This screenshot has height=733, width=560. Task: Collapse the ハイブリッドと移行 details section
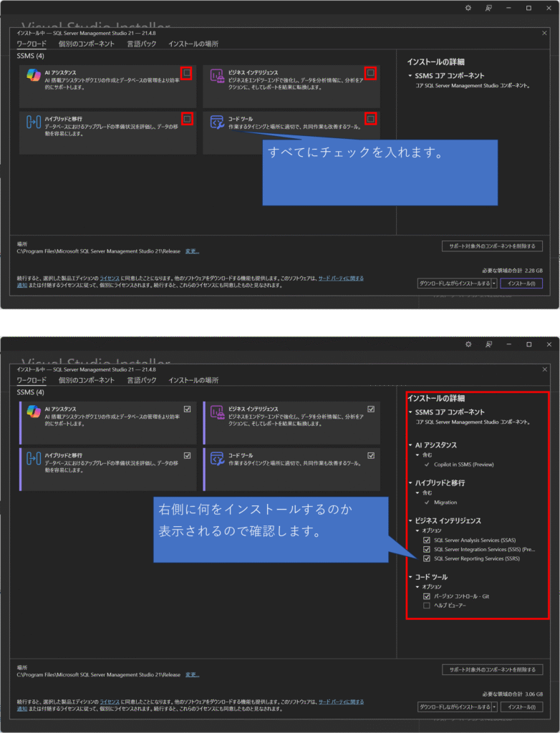pyautogui.click(x=410, y=483)
